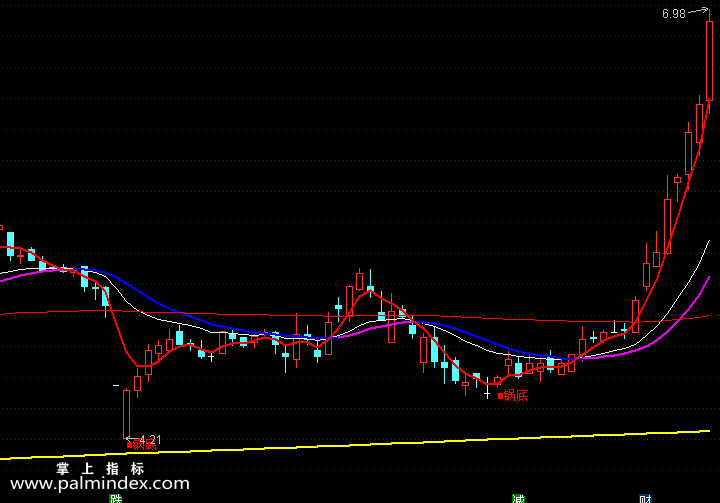This screenshot has height=503, width=720.
Task: Click the green 减 event marker
Action: pyautogui.click(x=518, y=498)
